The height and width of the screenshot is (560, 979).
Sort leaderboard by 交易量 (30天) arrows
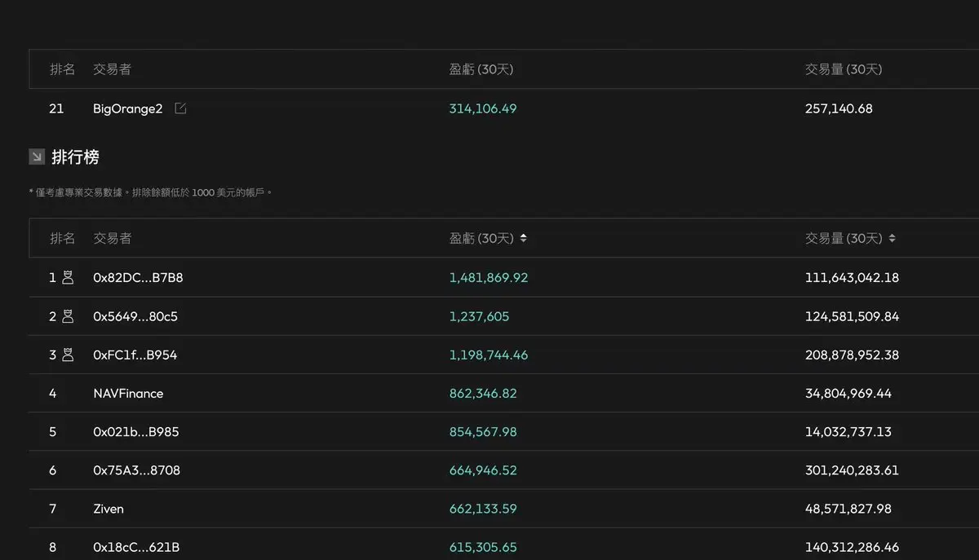[x=892, y=238]
